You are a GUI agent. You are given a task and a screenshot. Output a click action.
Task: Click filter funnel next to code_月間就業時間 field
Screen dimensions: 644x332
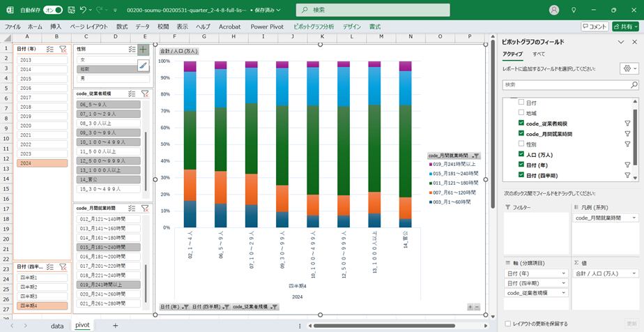point(627,133)
